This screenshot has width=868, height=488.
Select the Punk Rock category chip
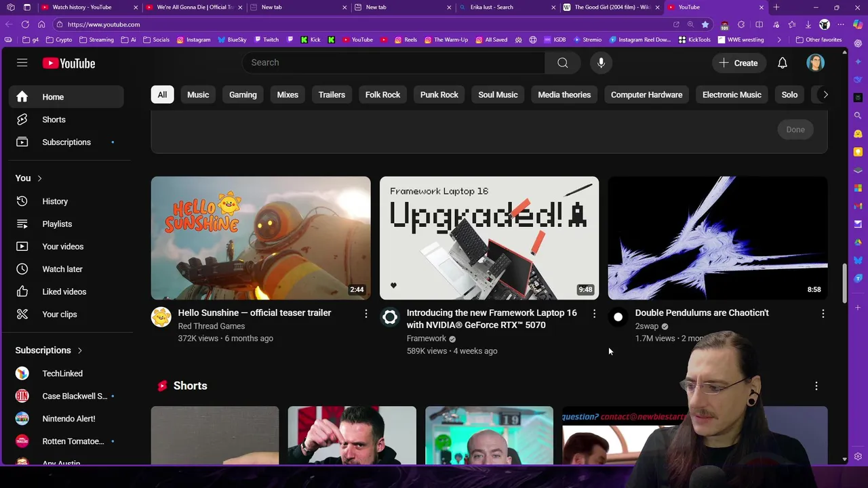coord(439,95)
